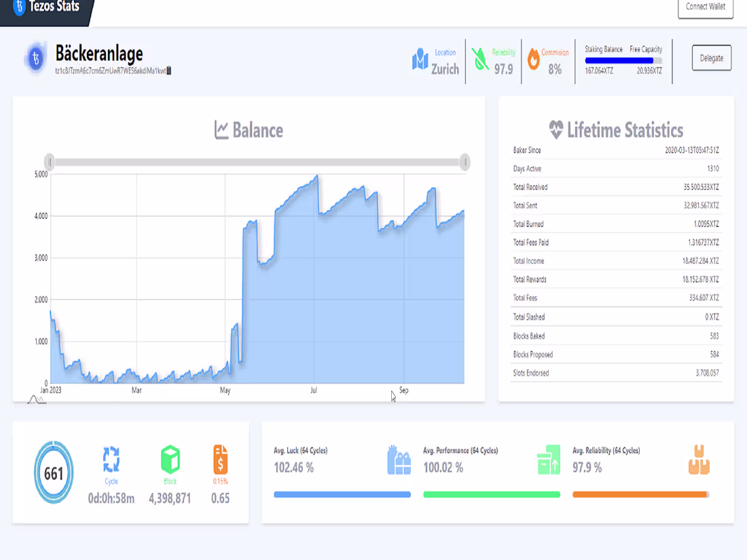Image resolution: width=747 pixels, height=560 pixels.
Task: Click the Avg. Reliability boxes icon
Action: pyautogui.click(x=699, y=460)
